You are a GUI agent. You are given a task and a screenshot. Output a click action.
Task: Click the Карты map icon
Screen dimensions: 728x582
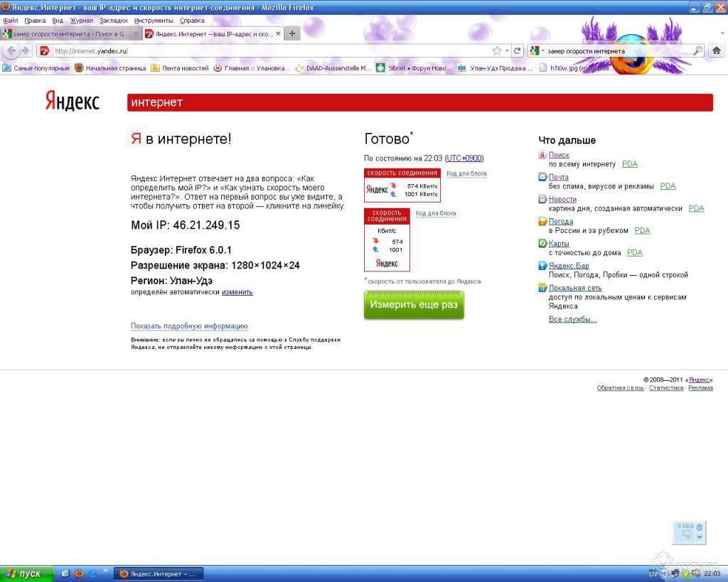click(542, 243)
